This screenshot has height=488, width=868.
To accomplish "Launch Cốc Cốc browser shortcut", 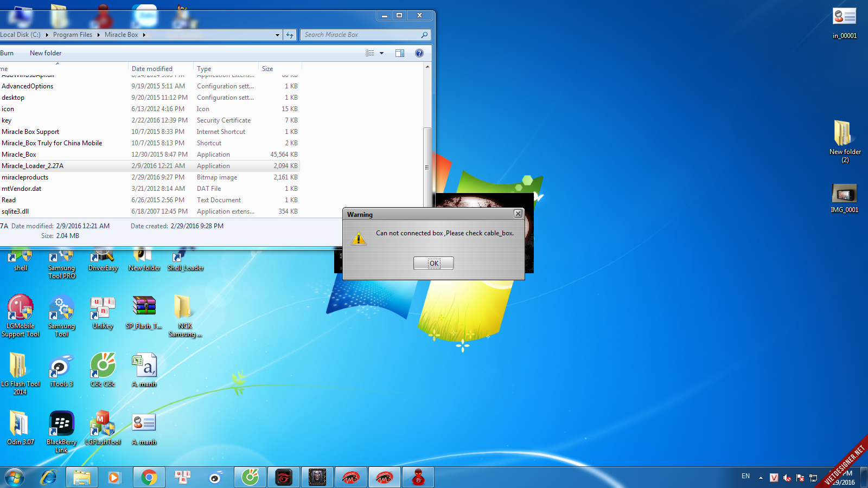I will [103, 370].
